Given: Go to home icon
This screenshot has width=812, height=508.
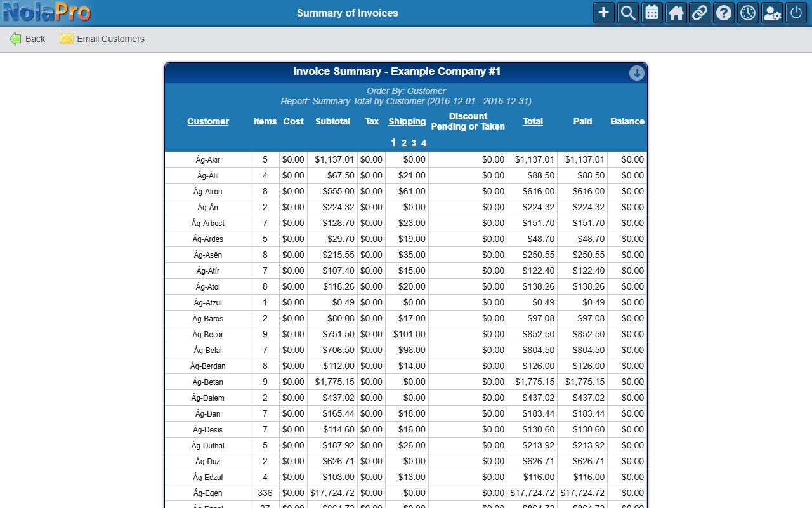Looking at the screenshot, I should [676, 13].
